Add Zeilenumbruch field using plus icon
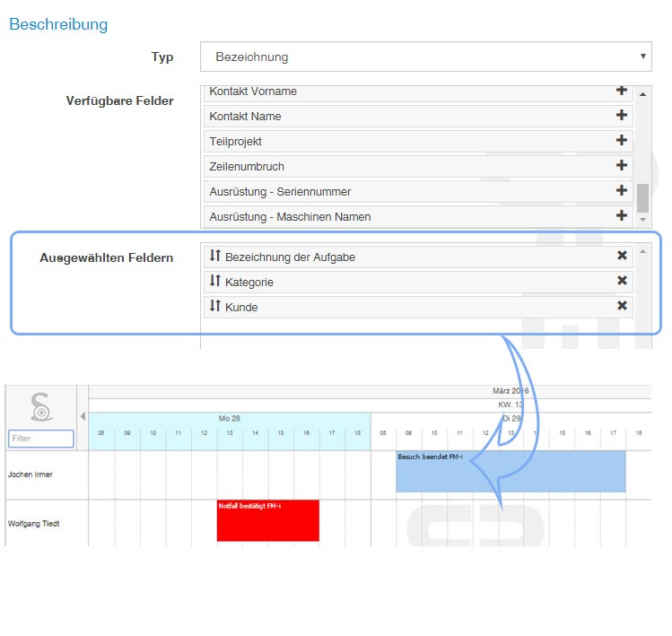 click(x=621, y=166)
